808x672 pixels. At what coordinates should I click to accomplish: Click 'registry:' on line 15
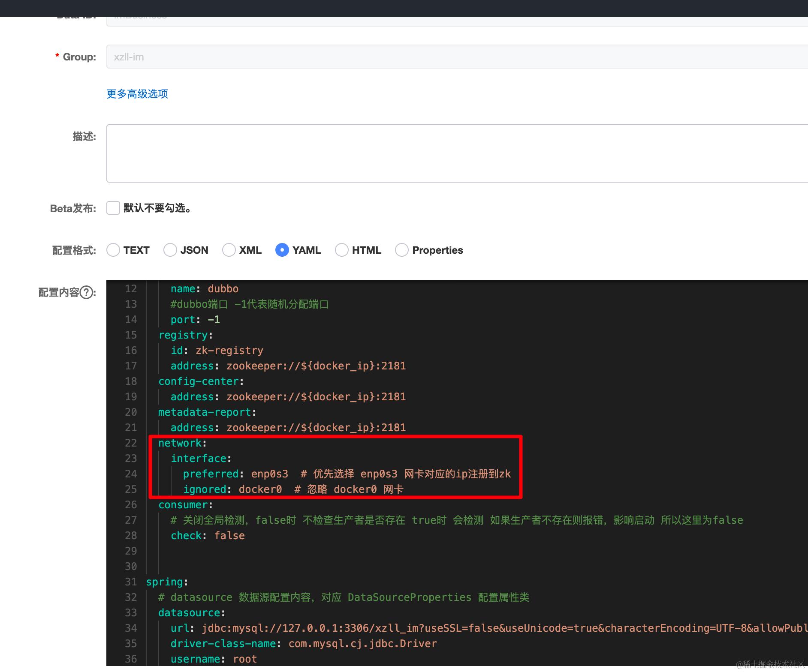coord(186,335)
